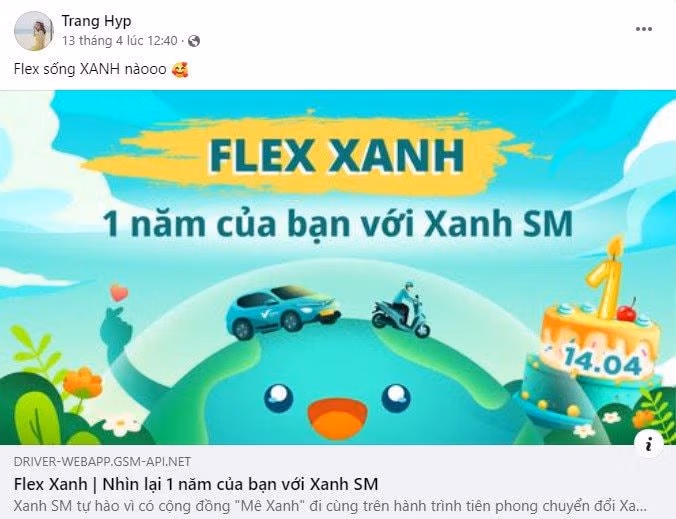The width and height of the screenshot is (676, 519).
Task: Open Trang Hyp's profile picture
Action: coord(33,31)
